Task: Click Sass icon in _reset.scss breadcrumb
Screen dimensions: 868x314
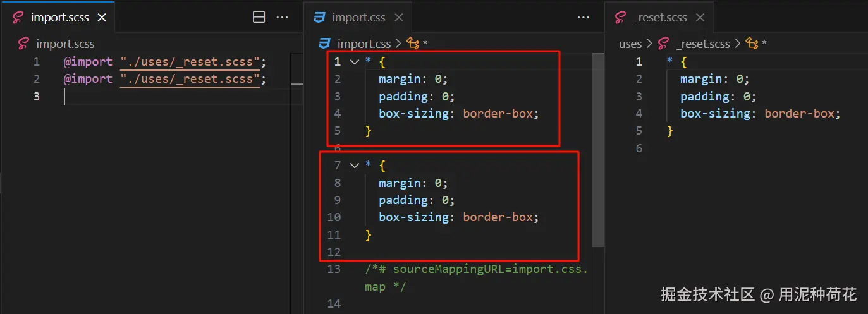Action: [x=663, y=44]
